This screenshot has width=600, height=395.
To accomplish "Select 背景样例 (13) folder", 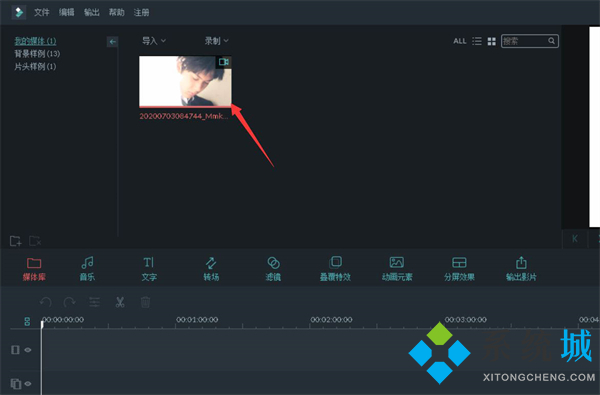I will (x=37, y=54).
